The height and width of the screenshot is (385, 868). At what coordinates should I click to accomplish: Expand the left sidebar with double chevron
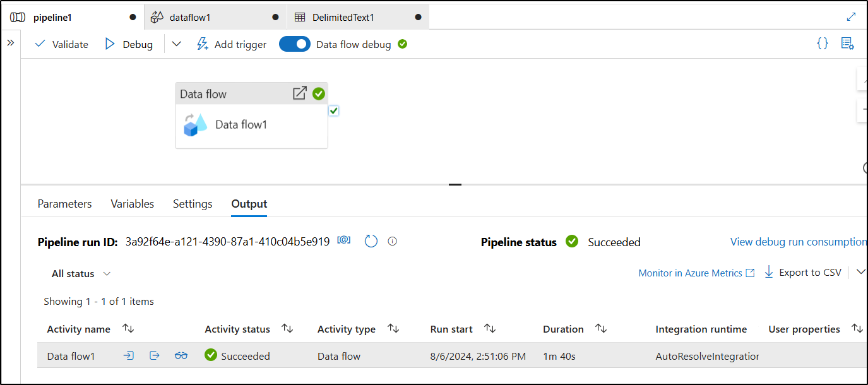tap(10, 43)
